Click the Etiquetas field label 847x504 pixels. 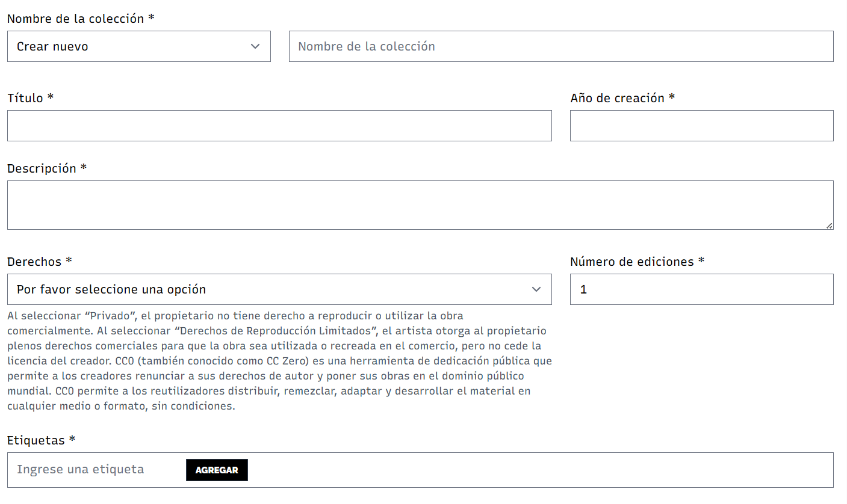[x=36, y=440]
